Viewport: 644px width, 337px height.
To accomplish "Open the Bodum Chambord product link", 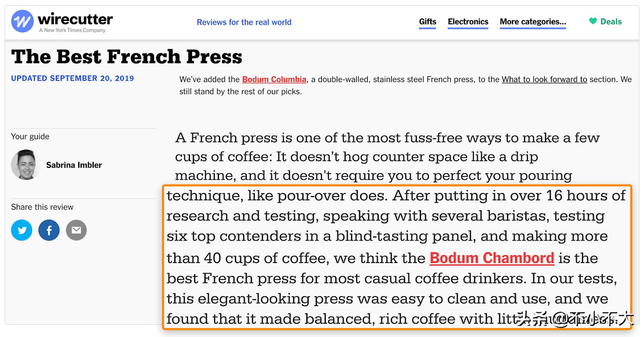I will 492,258.
